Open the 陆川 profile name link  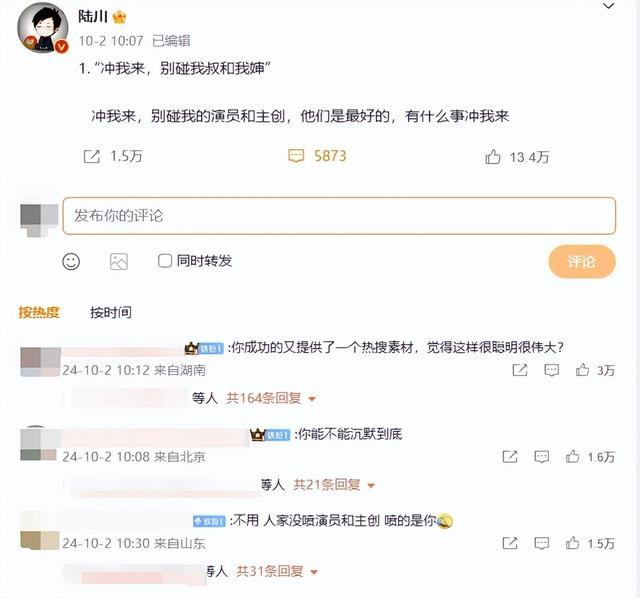coord(93,16)
